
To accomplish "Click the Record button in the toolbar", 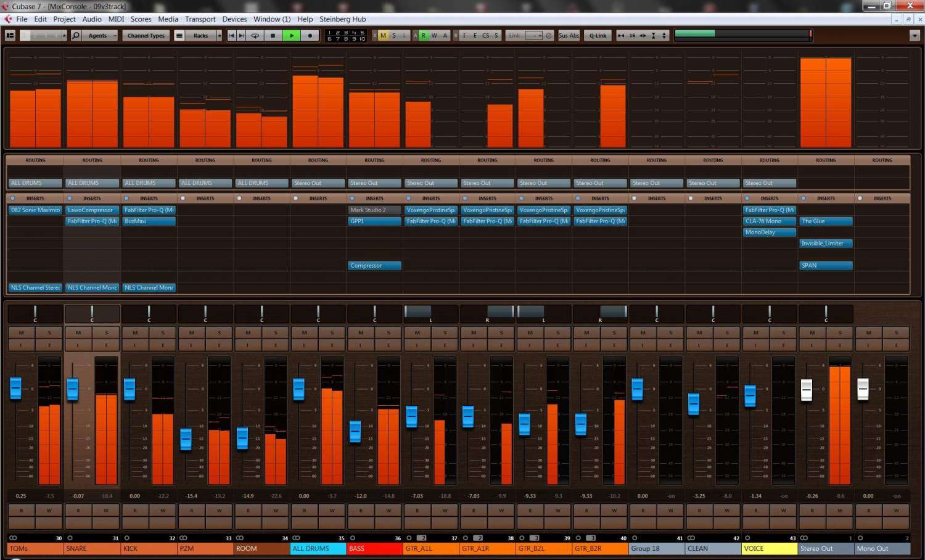I will coord(310,36).
